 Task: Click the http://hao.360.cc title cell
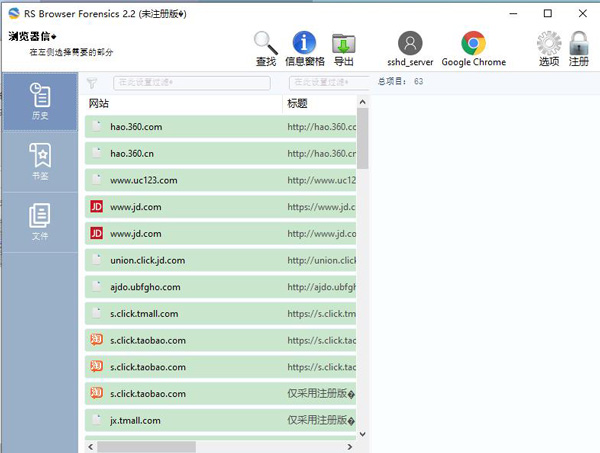point(321,127)
